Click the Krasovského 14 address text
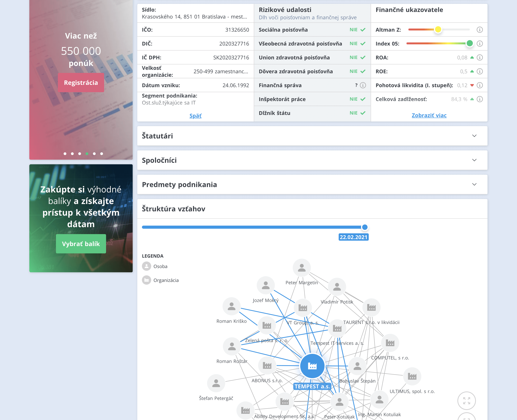This screenshot has width=517, height=420. 195,17
